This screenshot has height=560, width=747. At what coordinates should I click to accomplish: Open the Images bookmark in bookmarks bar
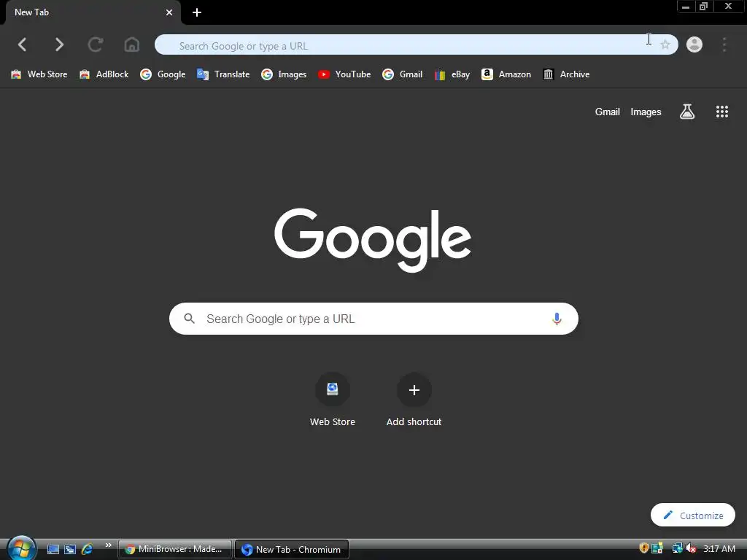tap(284, 74)
